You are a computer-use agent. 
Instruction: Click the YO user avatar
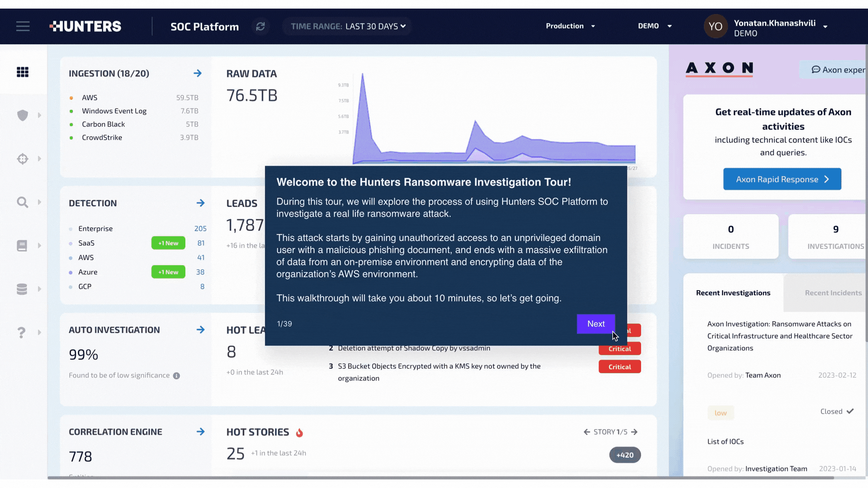coord(715,27)
